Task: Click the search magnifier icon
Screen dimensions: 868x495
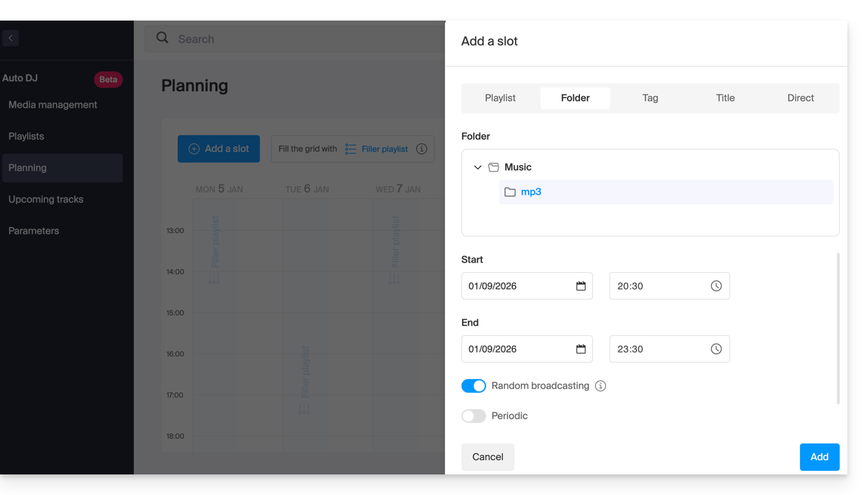Action: tap(162, 38)
